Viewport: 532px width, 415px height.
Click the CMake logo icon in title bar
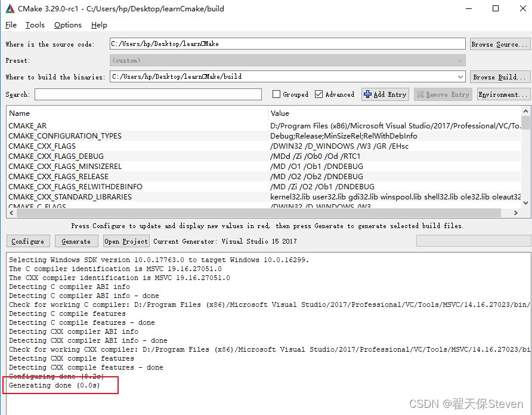10,8
